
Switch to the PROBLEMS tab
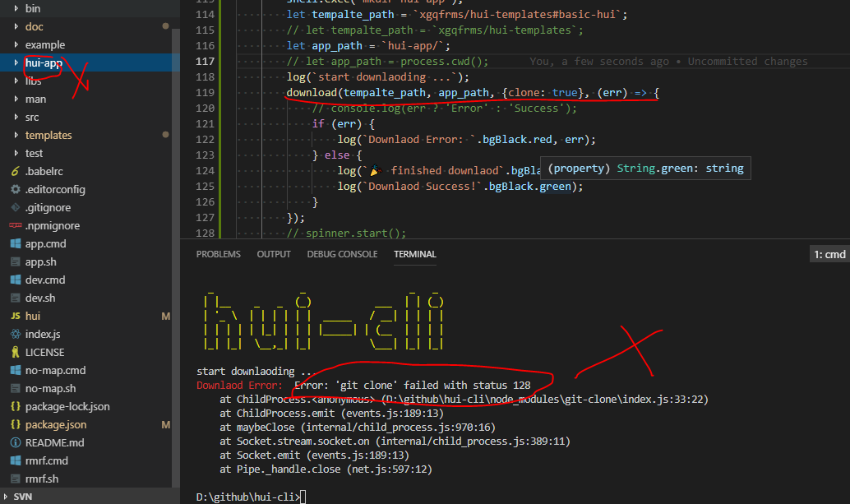218,254
